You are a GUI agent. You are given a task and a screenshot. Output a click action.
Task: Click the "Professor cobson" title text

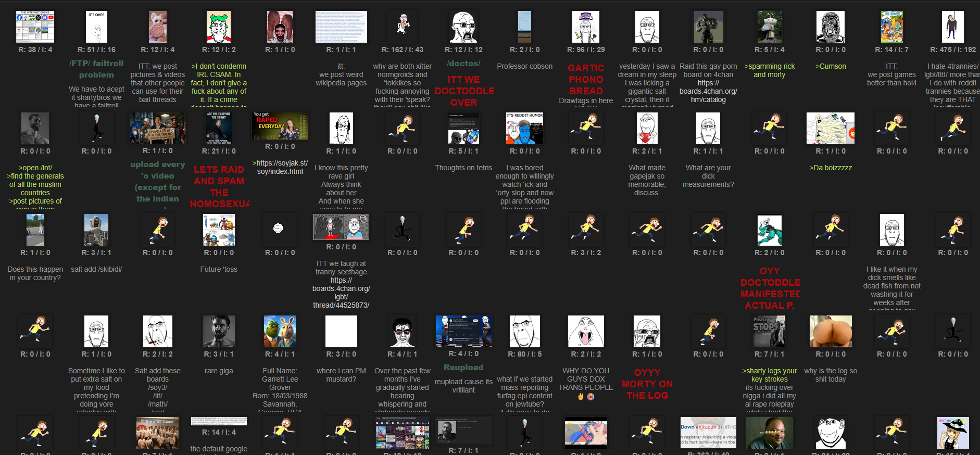[x=525, y=66]
